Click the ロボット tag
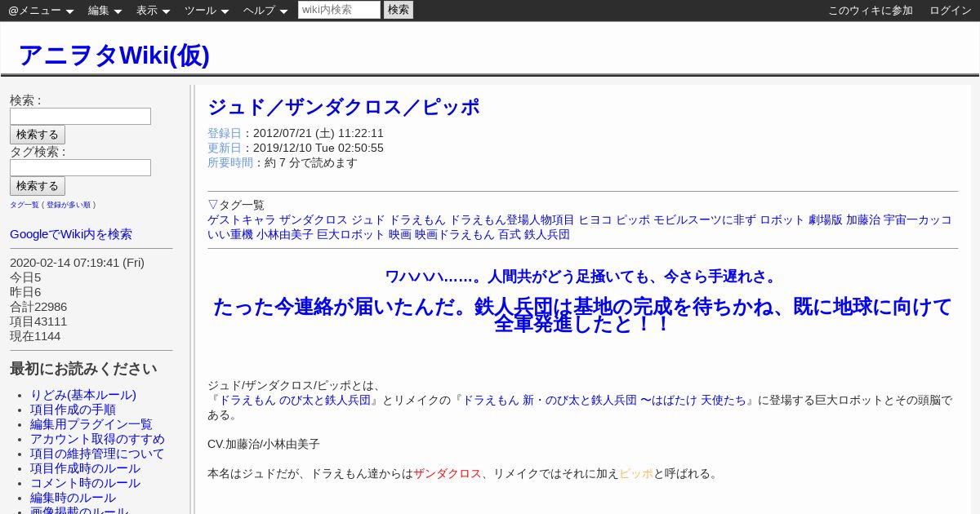Viewport: 980px width, 514px height. coord(782,219)
